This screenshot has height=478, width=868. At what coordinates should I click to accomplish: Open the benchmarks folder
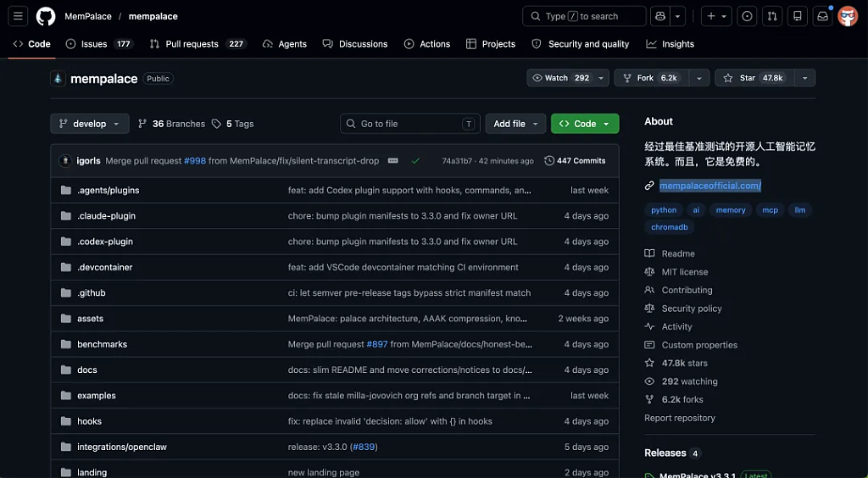click(x=103, y=344)
